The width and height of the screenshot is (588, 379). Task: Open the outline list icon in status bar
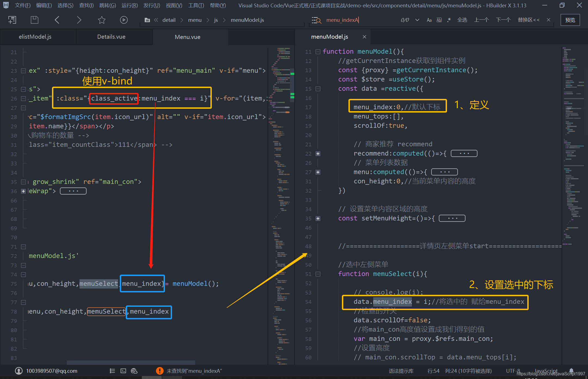[x=112, y=371]
